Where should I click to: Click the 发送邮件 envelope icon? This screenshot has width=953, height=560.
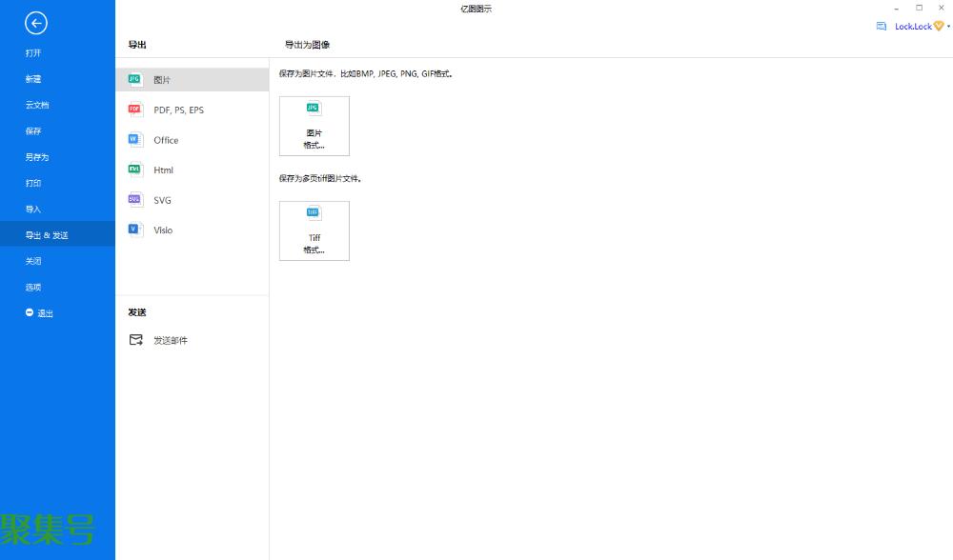coord(135,340)
